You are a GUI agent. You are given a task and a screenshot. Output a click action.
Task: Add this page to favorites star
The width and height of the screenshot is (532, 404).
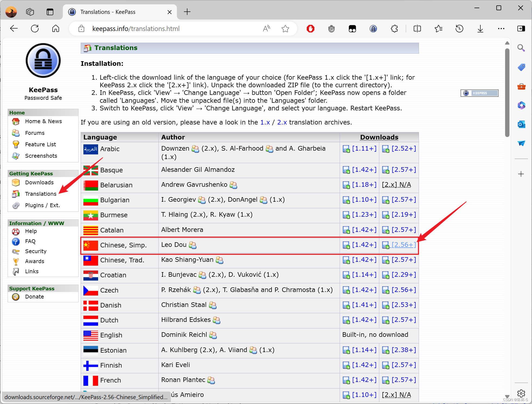point(285,29)
